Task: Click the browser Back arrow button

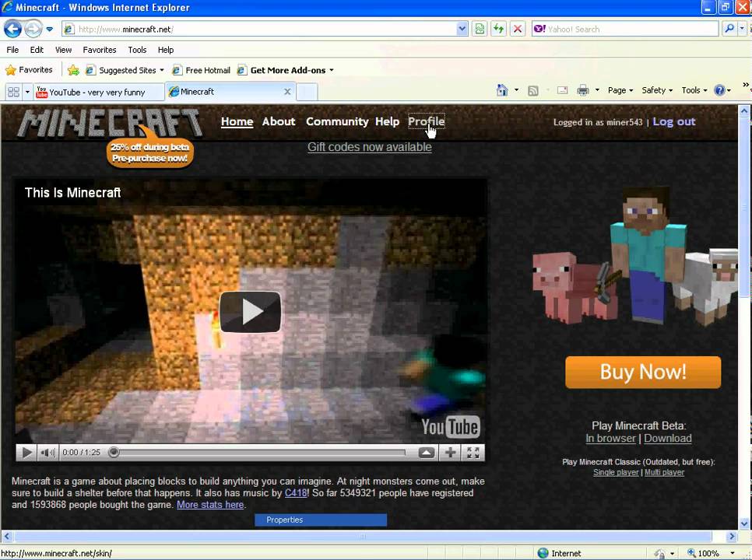Action: tap(12, 30)
